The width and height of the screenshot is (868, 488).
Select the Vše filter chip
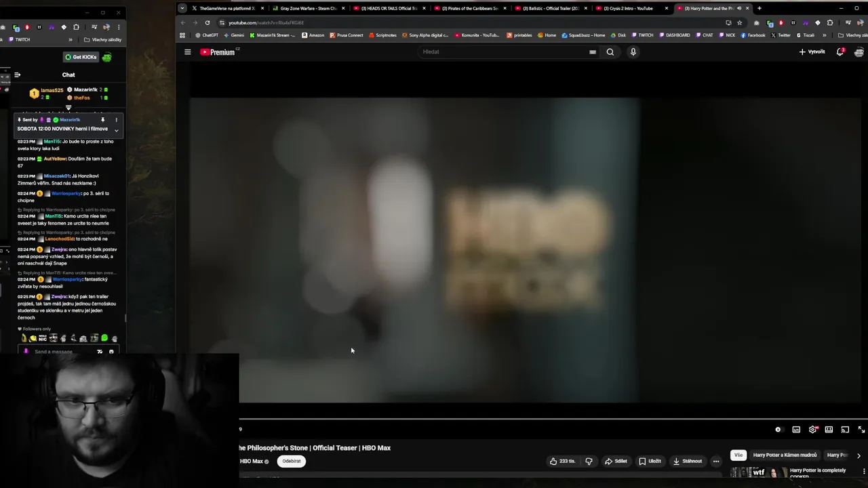pos(738,455)
